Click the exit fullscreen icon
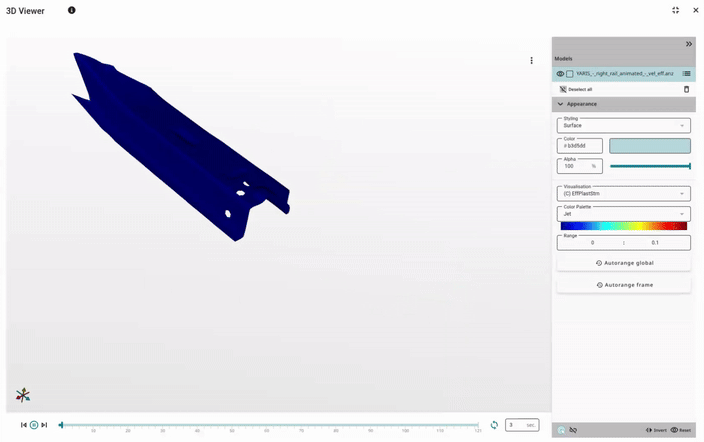Screen dimensions: 704x442 pyautogui.click(x=675, y=10)
